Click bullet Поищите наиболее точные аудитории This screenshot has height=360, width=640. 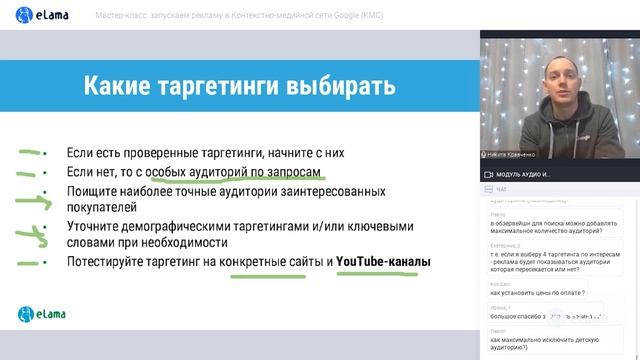(226, 199)
